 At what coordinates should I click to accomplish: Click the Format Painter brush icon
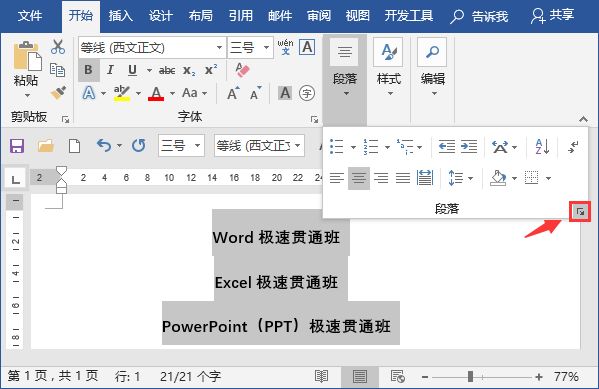(x=58, y=93)
